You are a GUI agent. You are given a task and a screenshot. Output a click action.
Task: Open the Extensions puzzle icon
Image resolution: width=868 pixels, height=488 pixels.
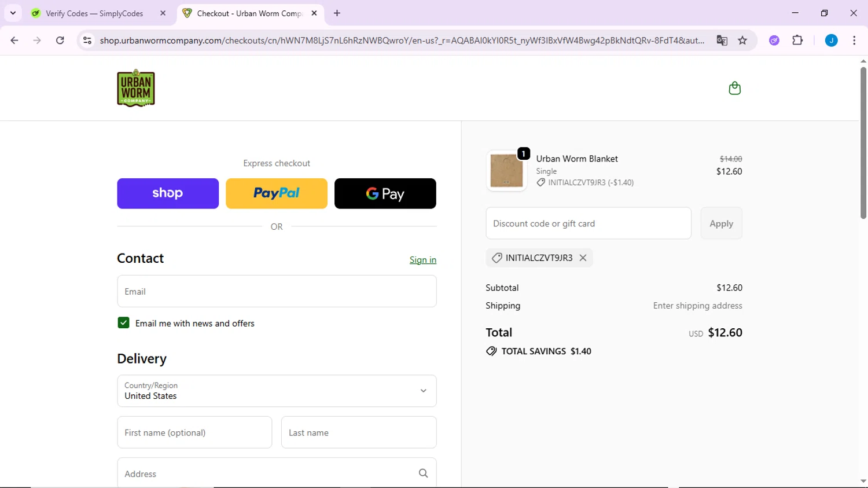pyautogui.click(x=797, y=41)
